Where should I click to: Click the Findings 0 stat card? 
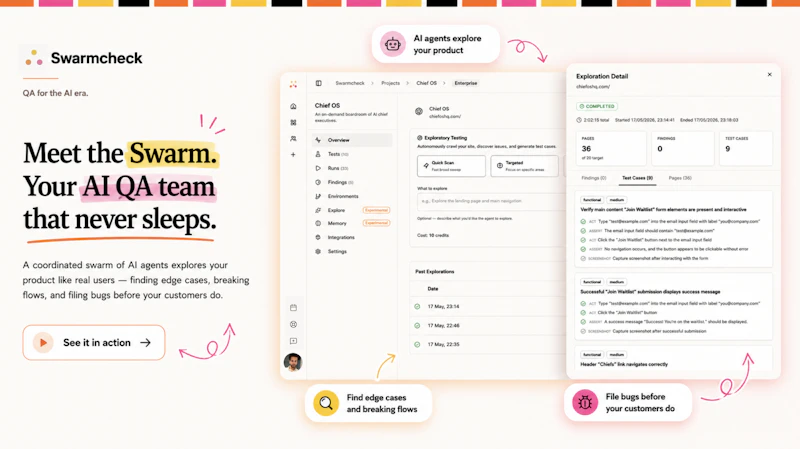pyautogui.click(x=683, y=148)
